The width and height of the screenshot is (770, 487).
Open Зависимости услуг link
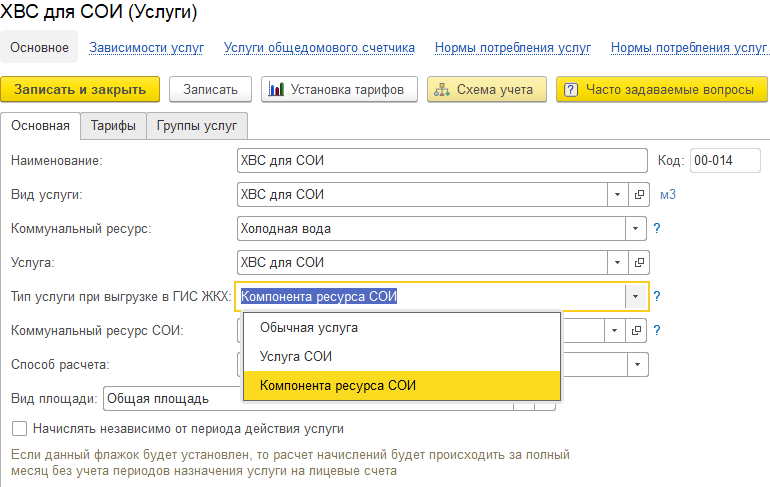[x=146, y=47]
